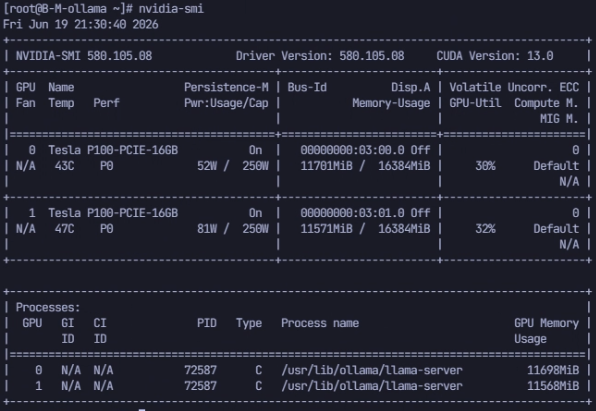Select the 11701MiB memory usage value
Image resolution: width=596 pixels, height=411 pixels.
pyautogui.click(x=326, y=166)
